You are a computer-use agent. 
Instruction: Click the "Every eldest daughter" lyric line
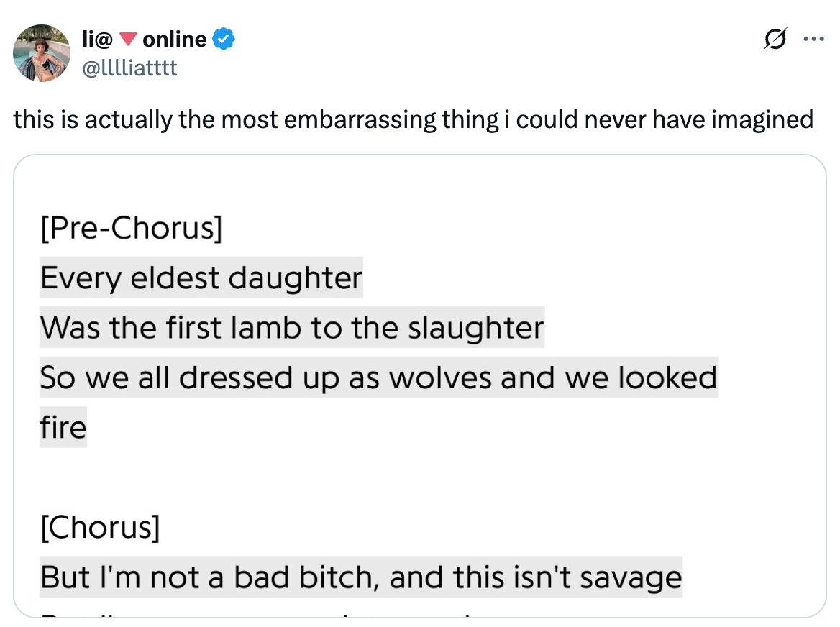coord(201,278)
